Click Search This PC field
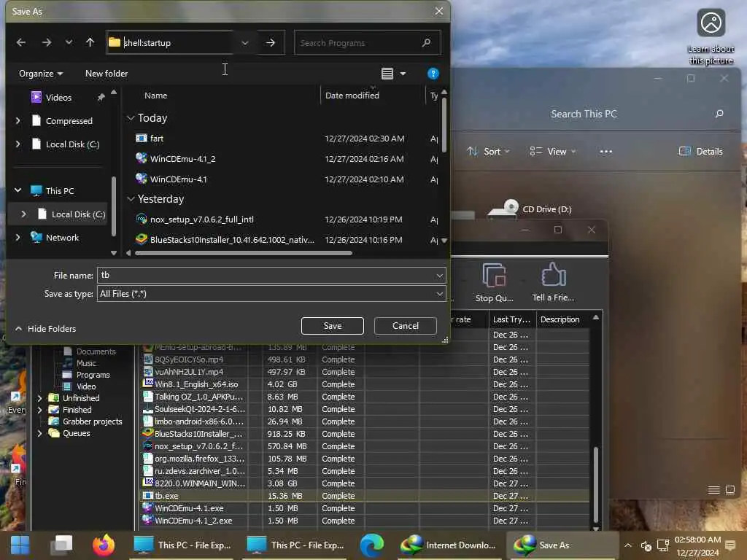Viewport: 747px width, 560px height. 584,114
